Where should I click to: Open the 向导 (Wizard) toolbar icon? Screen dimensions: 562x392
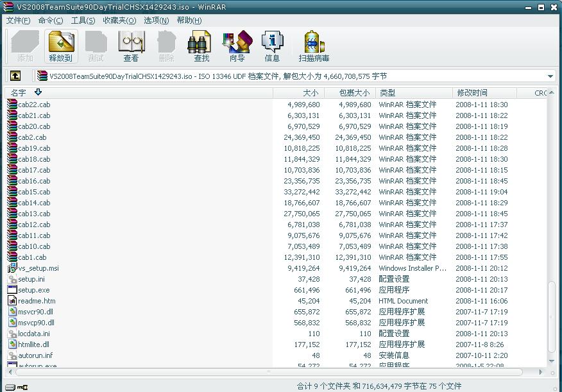[237, 46]
